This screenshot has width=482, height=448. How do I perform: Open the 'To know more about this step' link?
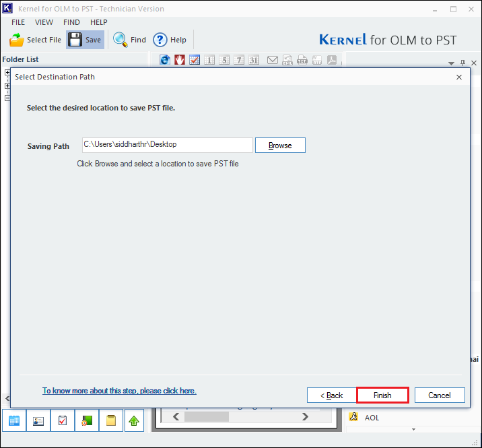pyautogui.click(x=119, y=391)
